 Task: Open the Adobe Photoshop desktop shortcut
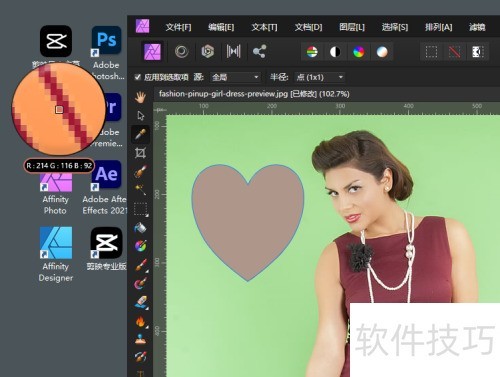(x=106, y=53)
